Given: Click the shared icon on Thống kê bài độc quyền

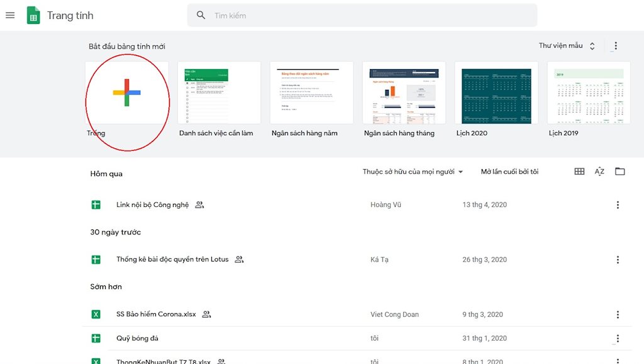Looking at the screenshot, I should 238,259.
